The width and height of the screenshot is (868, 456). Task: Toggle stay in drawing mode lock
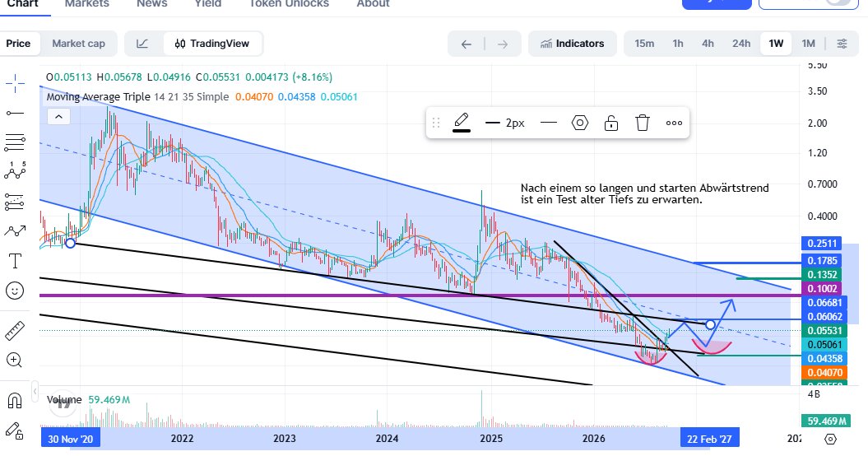click(15, 430)
